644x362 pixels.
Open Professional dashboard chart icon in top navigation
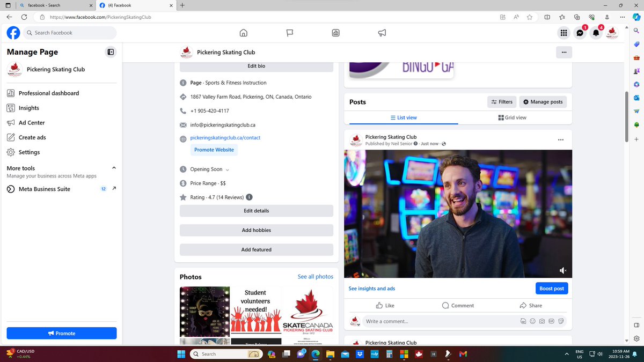(335, 33)
